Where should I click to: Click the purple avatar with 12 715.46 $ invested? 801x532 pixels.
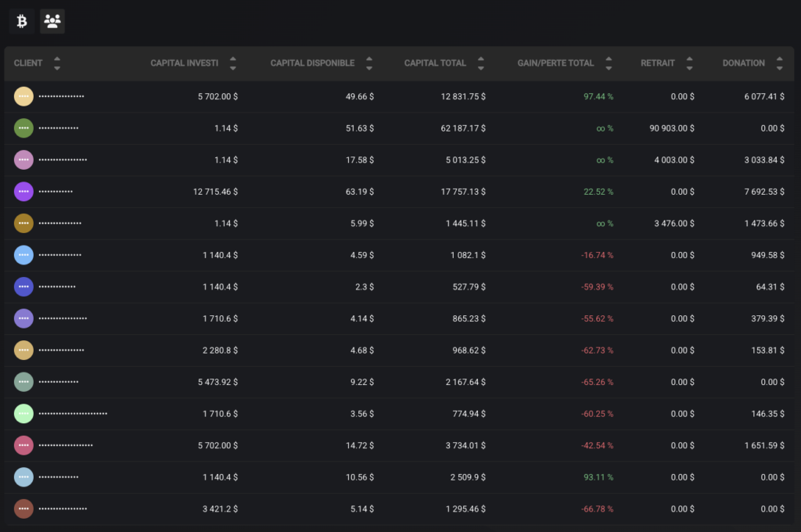coord(23,191)
